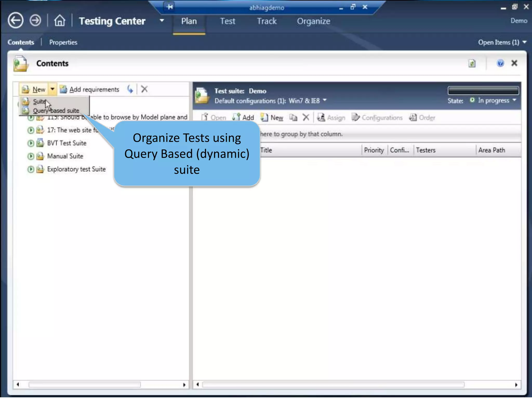This screenshot has height=399, width=532.
Task: Click the pin icon on remote title bar
Action: tap(170, 6)
